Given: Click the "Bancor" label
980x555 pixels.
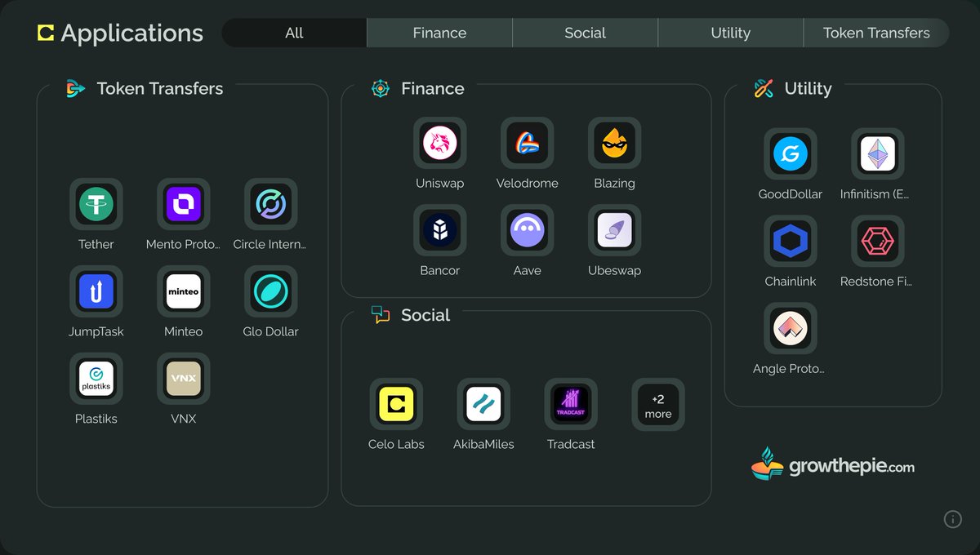Looking at the screenshot, I should coord(440,270).
